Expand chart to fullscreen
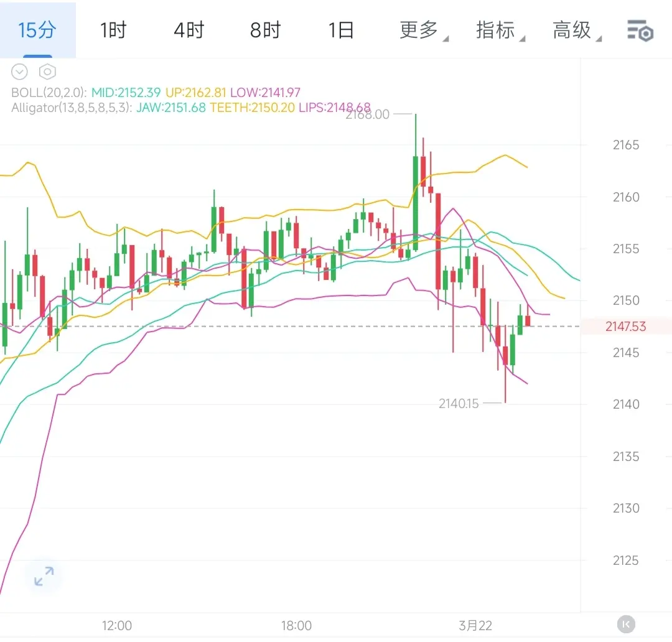Viewport: 672px width, 642px height. point(44,576)
